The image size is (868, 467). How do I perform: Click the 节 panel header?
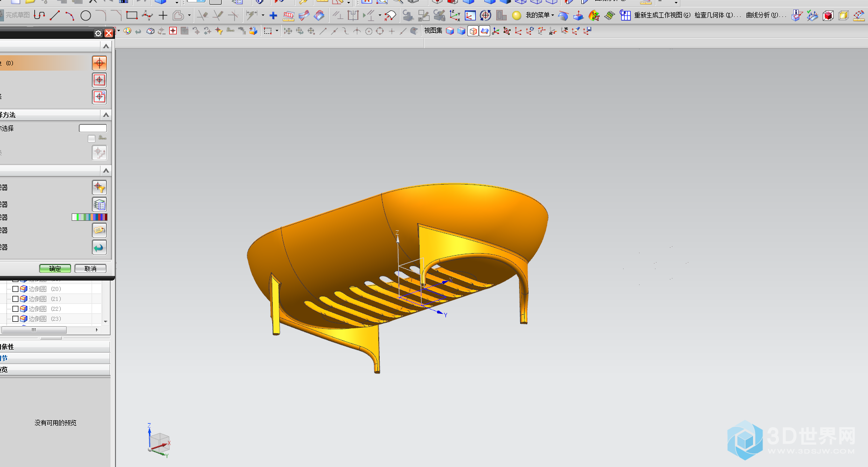55,358
